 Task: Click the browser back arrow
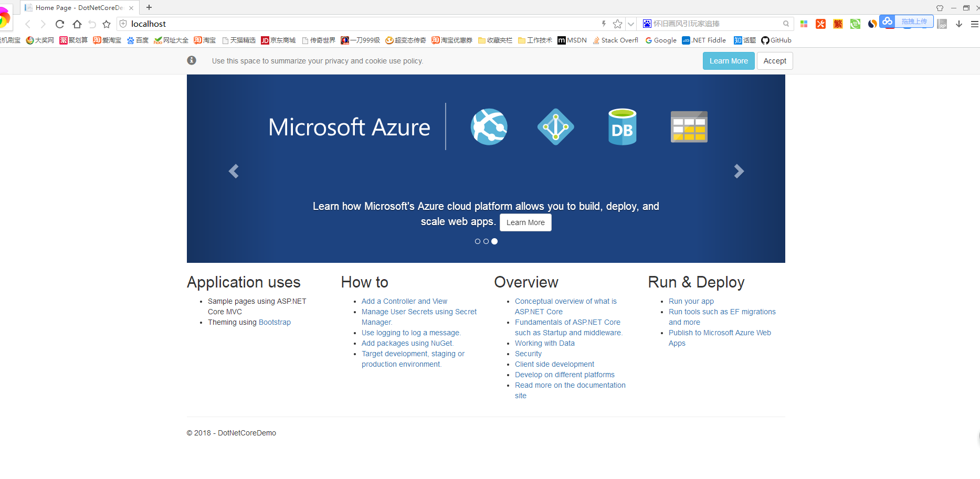pyautogui.click(x=28, y=24)
